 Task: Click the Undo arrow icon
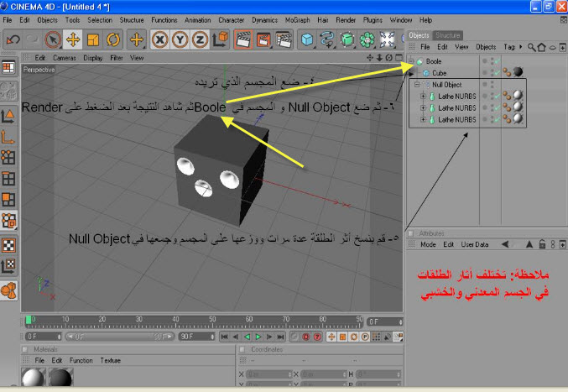click(x=13, y=39)
